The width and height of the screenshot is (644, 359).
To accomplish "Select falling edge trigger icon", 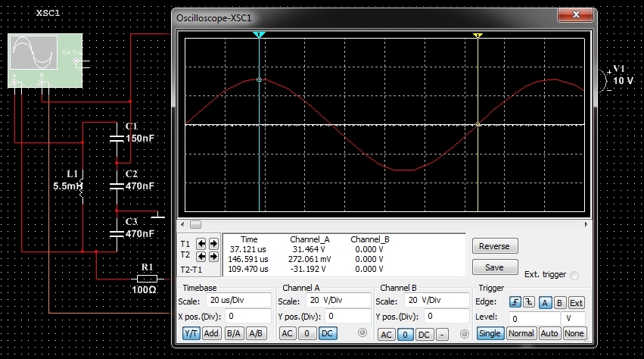I will click(x=529, y=302).
